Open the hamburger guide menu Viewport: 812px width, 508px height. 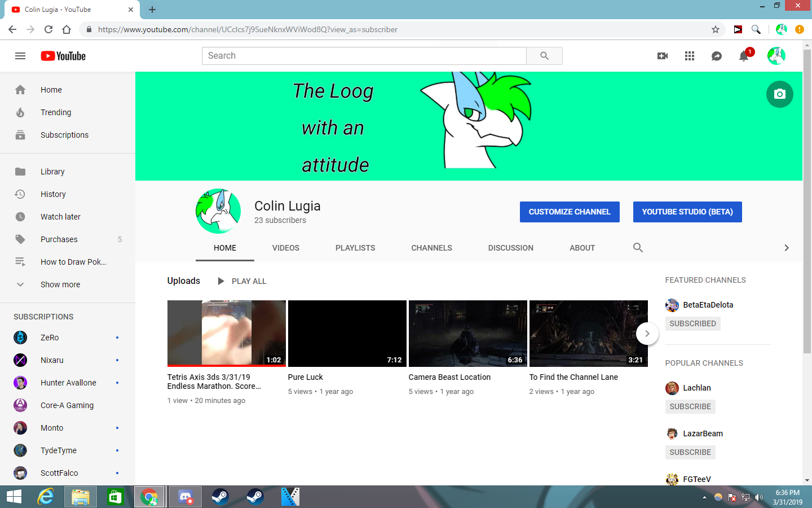click(20, 56)
